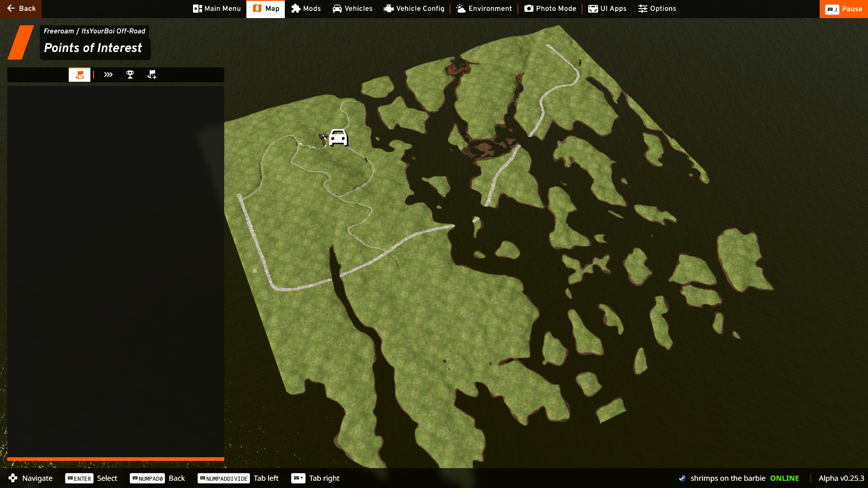The image size is (868, 488).
Task: Click the puzzle piece Mods icon
Action: point(296,9)
